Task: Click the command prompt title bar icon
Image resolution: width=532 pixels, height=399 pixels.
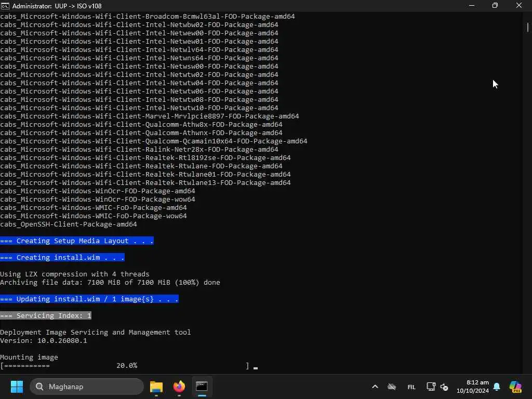Action: click(x=5, y=6)
